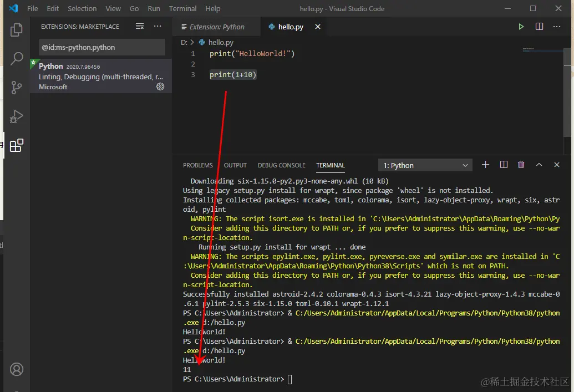Open the File menu

click(33, 8)
